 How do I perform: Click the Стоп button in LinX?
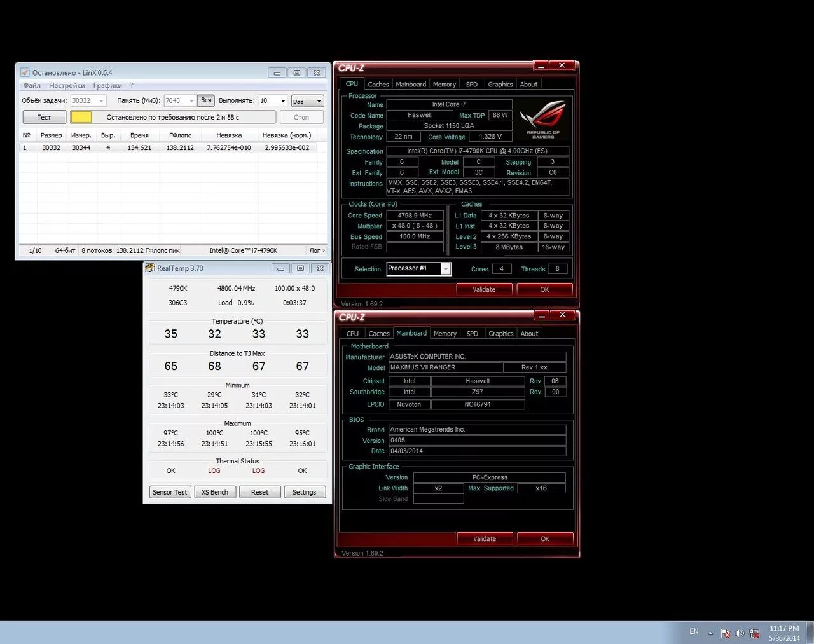(301, 117)
